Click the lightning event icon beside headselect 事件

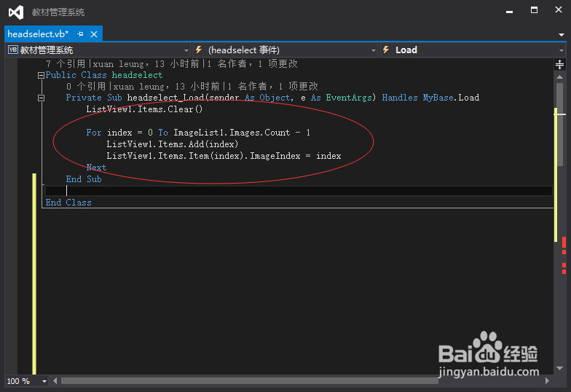tap(199, 50)
